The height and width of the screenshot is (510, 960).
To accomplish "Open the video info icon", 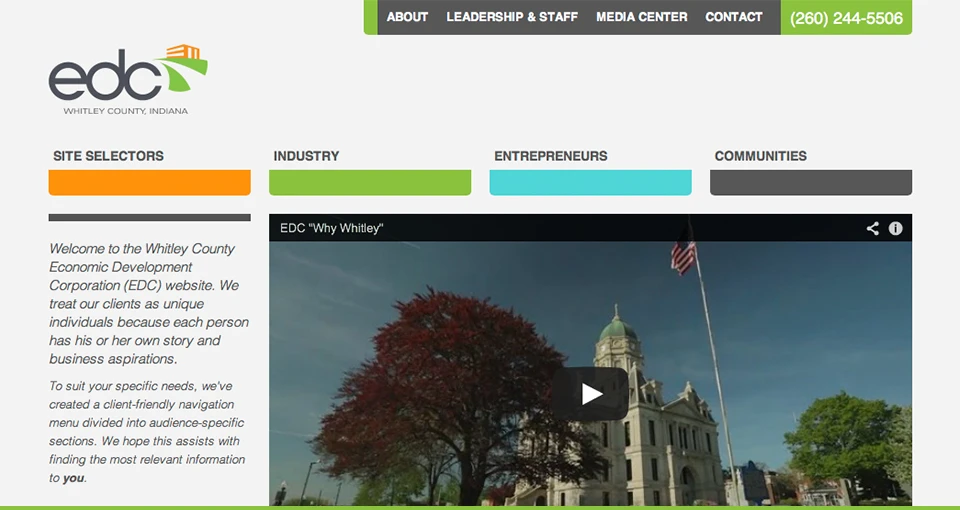I will [896, 228].
